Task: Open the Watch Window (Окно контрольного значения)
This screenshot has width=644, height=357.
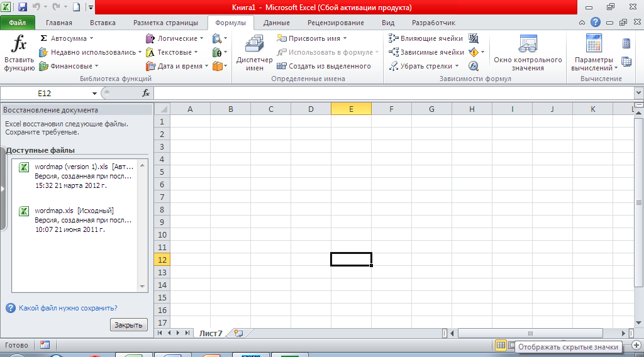Action: [528, 53]
